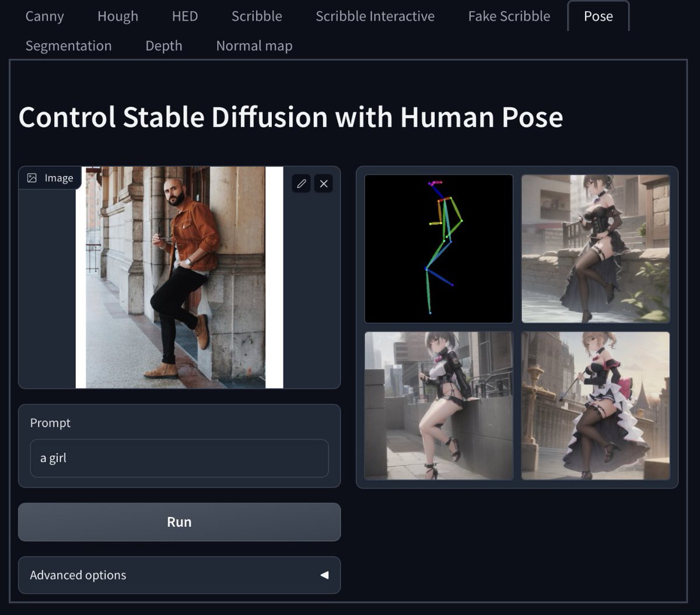The width and height of the screenshot is (700, 615).
Task: Click the image thumbnail icon beside the Image label
Action: [32, 178]
